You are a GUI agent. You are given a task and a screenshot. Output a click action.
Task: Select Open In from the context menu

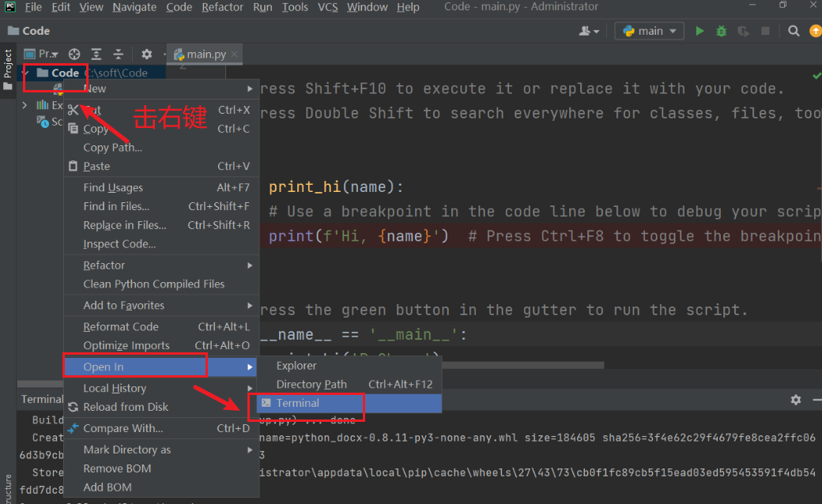[x=161, y=367]
